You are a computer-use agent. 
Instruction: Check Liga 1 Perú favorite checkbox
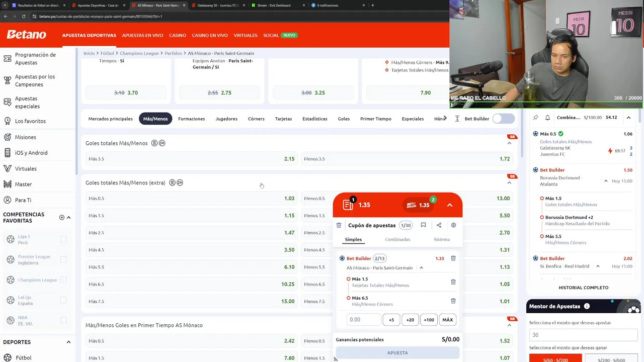(x=63, y=239)
